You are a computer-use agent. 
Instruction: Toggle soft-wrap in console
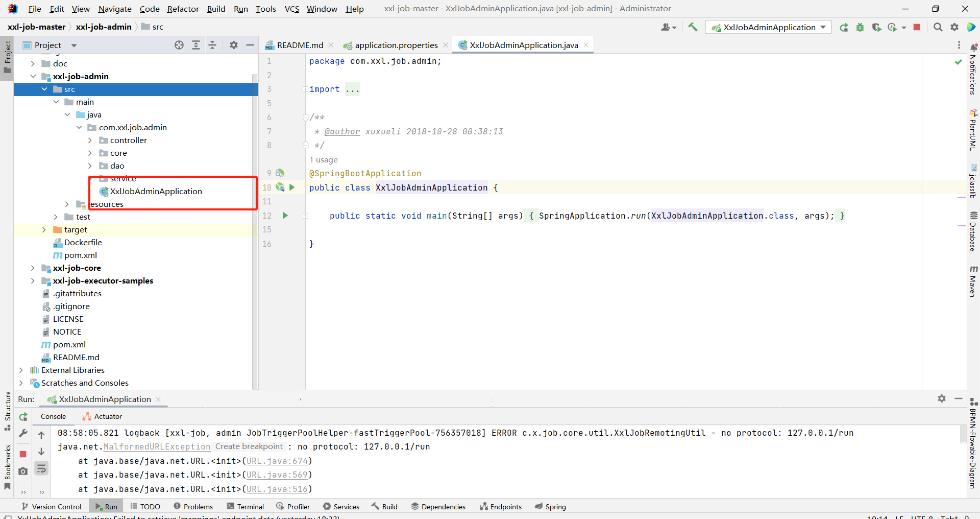point(41,468)
